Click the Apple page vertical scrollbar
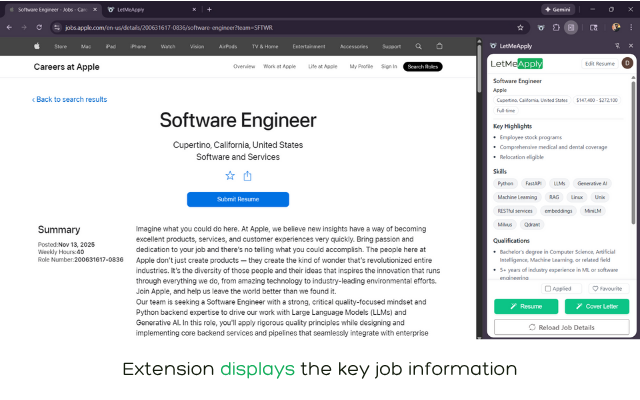 tap(479, 67)
